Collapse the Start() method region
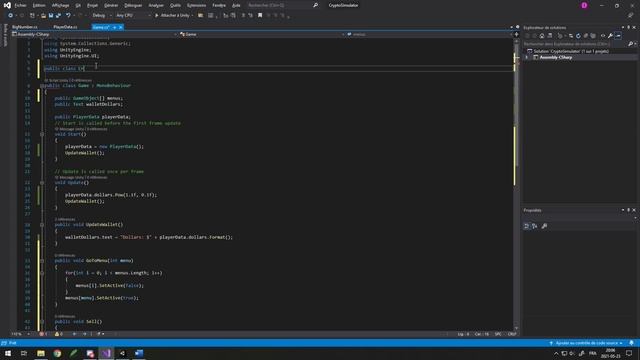The height and width of the screenshot is (360, 640). point(42,134)
